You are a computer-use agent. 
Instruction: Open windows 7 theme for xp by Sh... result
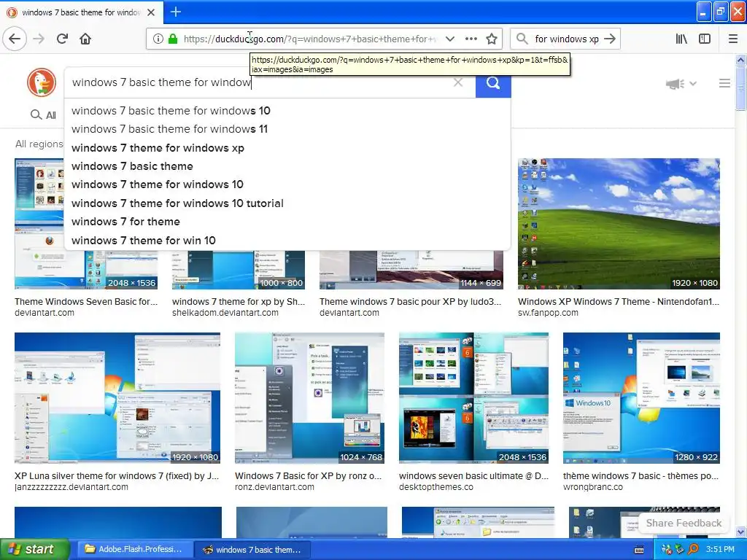point(239,301)
